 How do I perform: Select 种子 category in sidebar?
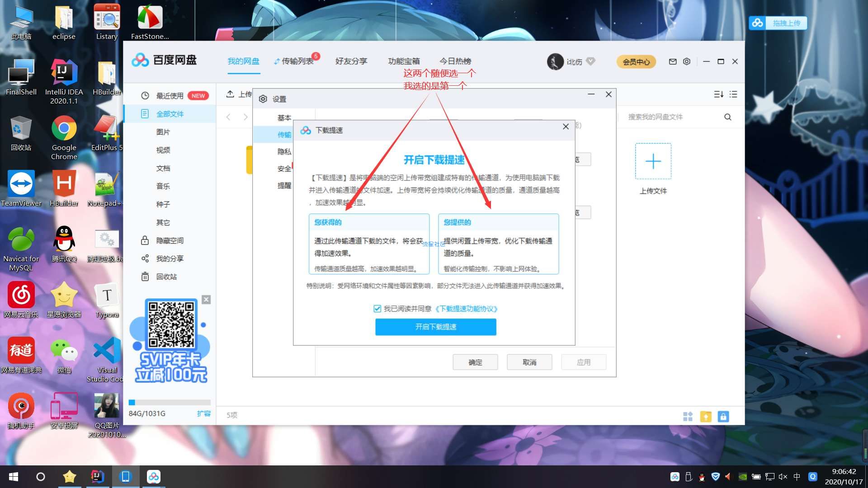coord(163,204)
